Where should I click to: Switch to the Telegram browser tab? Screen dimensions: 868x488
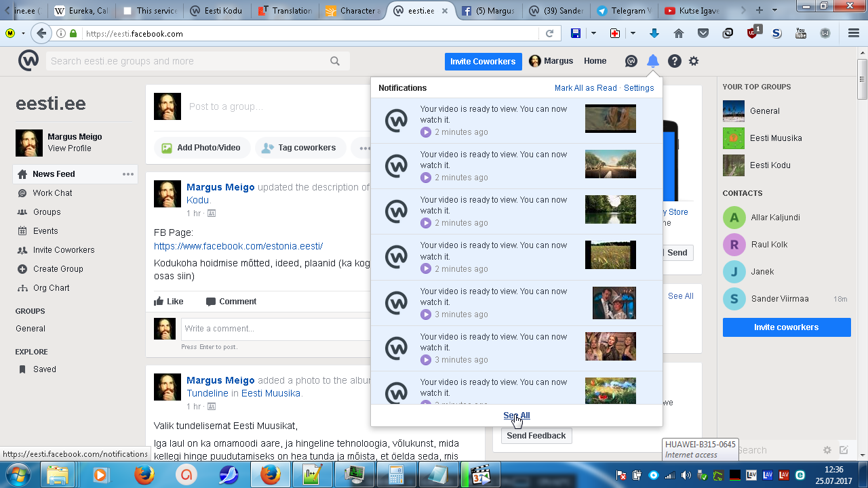[x=624, y=11]
